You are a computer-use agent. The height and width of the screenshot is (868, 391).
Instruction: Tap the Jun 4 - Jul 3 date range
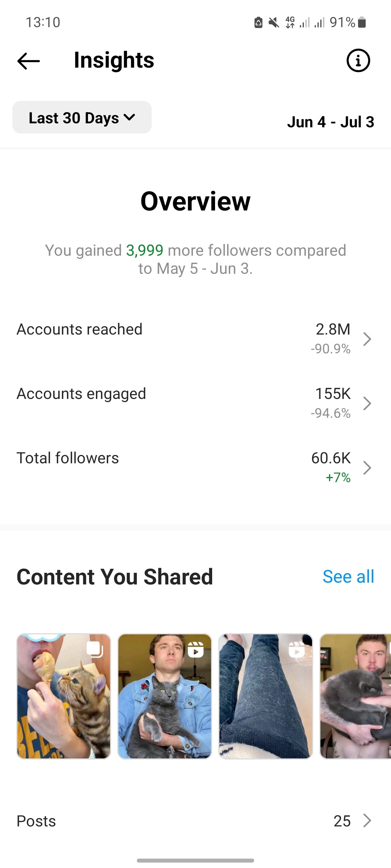click(x=331, y=122)
